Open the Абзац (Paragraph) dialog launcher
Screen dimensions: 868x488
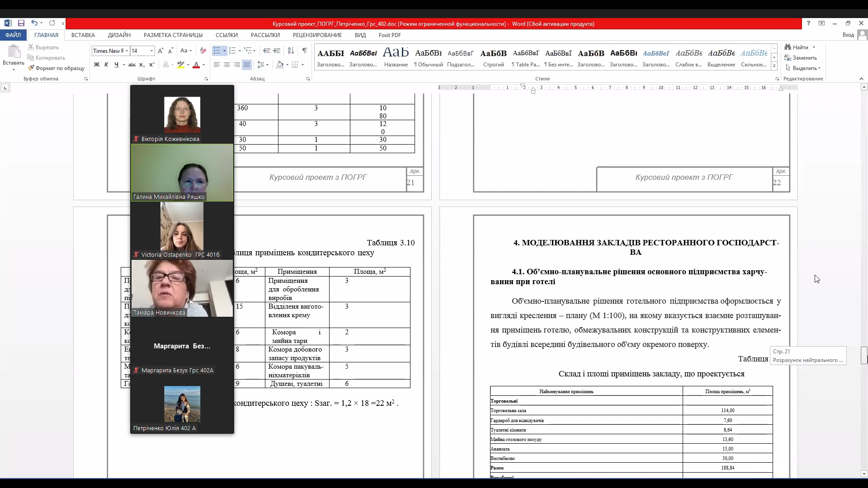click(308, 79)
